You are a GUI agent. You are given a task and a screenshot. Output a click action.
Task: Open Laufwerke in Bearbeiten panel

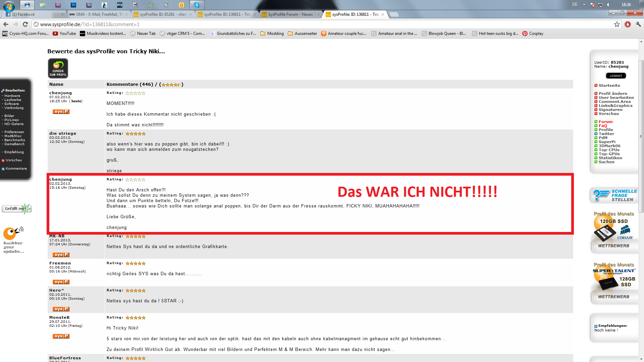[x=13, y=100]
